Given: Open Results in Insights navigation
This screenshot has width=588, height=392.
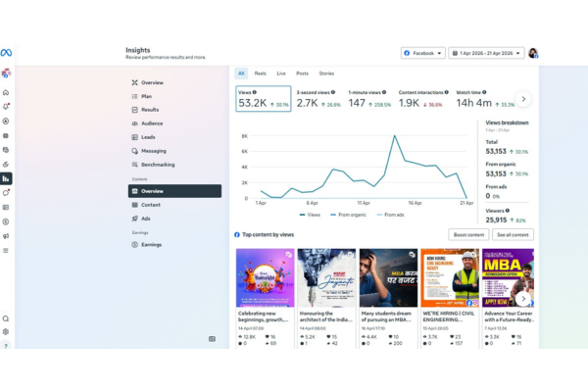Looking at the screenshot, I should tap(174, 110).
